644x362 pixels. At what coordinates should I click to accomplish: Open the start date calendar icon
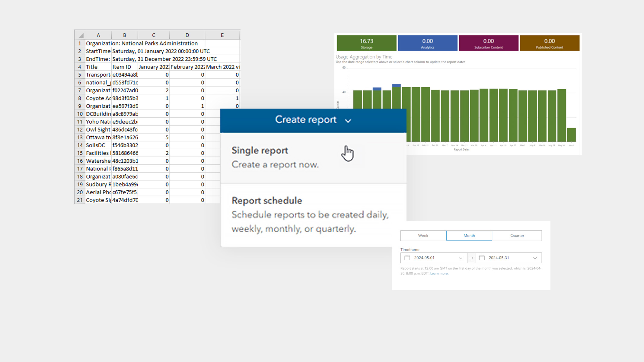click(x=407, y=258)
